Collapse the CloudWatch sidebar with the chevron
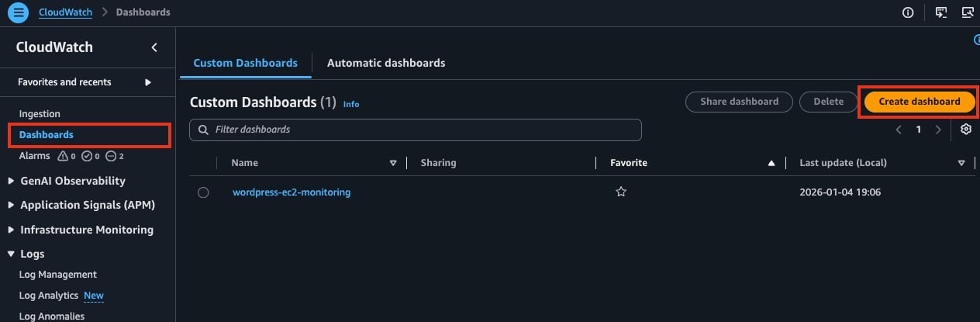 (x=154, y=47)
